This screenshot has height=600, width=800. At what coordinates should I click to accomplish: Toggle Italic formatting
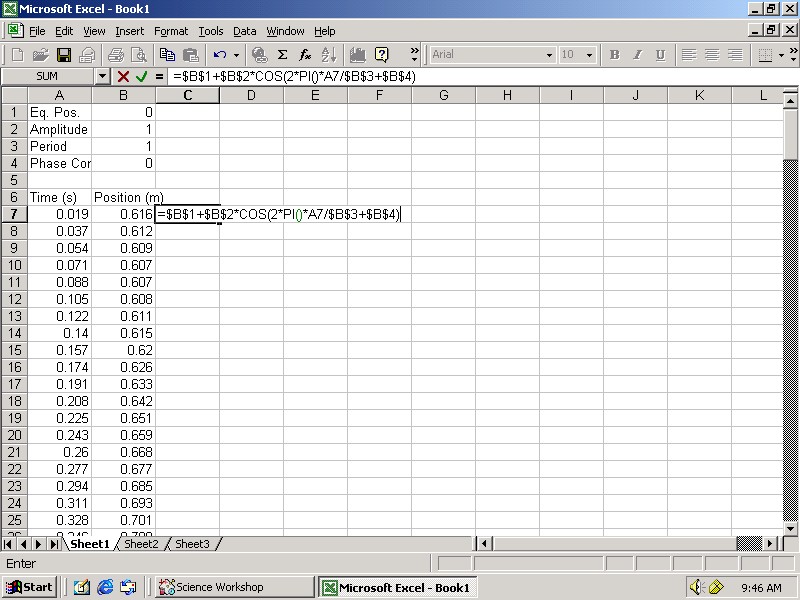(637, 55)
